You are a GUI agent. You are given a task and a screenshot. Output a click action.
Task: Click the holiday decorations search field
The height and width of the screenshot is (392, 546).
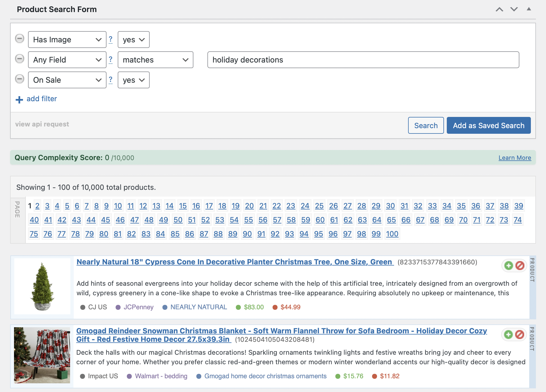click(363, 60)
